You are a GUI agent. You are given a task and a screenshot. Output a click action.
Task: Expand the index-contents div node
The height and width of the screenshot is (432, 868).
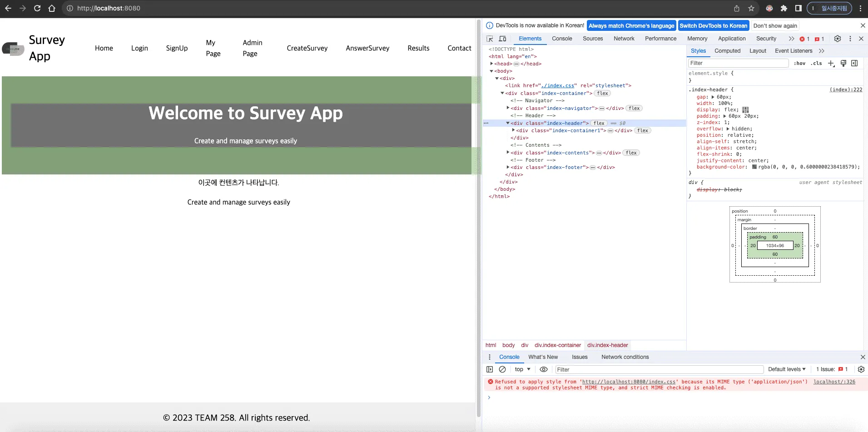click(508, 153)
